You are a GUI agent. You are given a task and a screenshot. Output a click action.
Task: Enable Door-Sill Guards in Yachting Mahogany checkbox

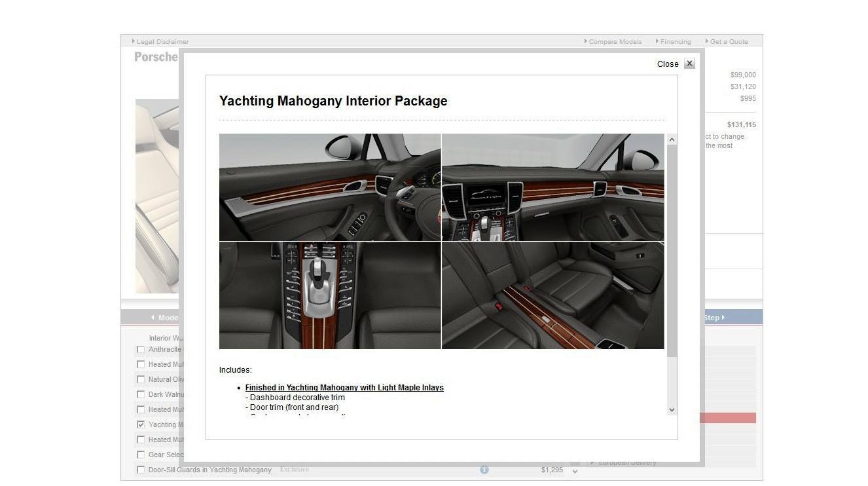point(141,470)
